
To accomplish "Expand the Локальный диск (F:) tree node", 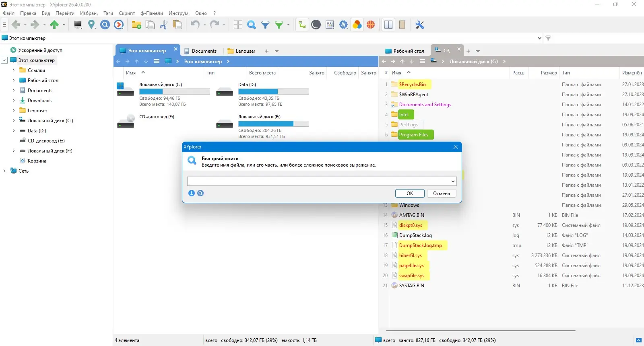I will 14,151.
